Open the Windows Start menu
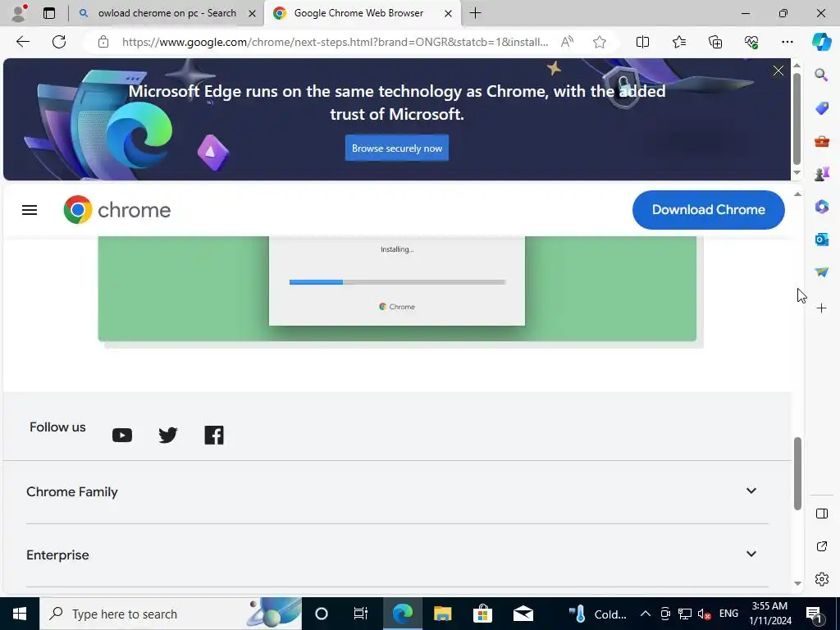Image resolution: width=840 pixels, height=630 pixels. (x=20, y=614)
